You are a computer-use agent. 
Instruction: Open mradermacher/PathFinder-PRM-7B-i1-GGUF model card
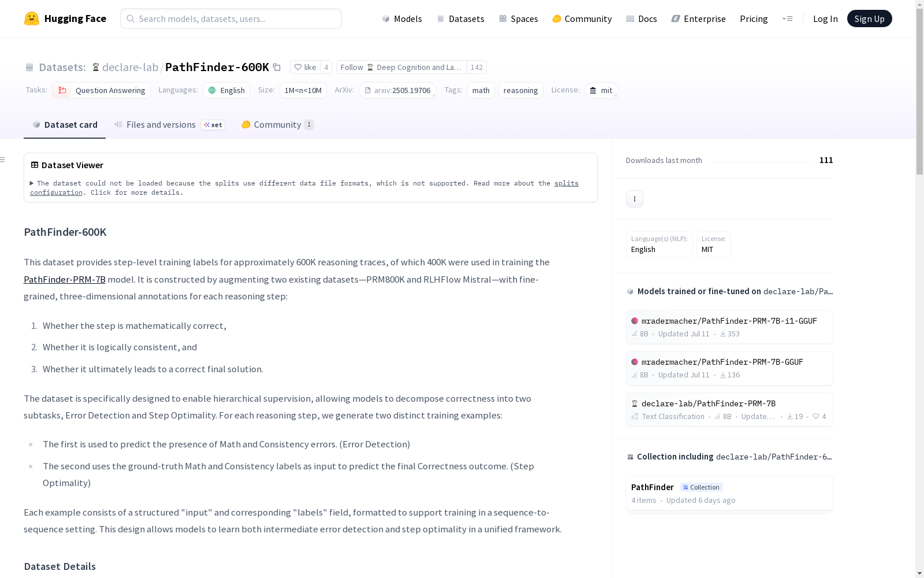729,327
